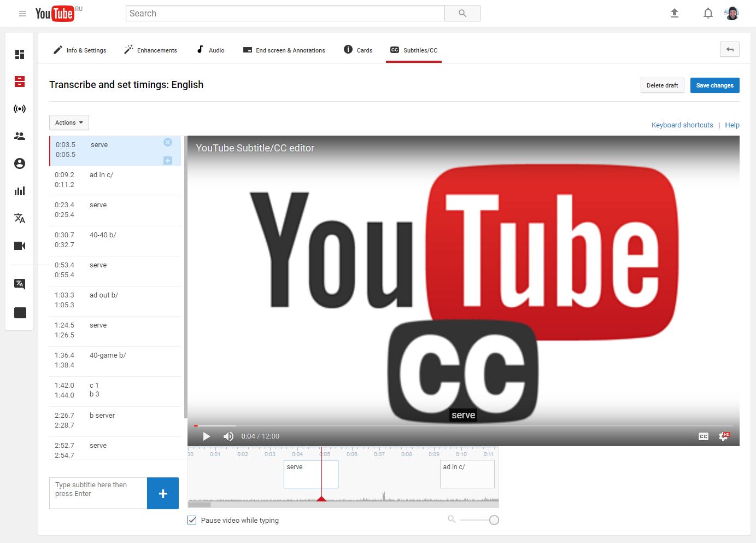Expand the Actions dropdown
Image resolution: width=756 pixels, height=543 pixels.
pyautogui.click(x=69, y=122)
